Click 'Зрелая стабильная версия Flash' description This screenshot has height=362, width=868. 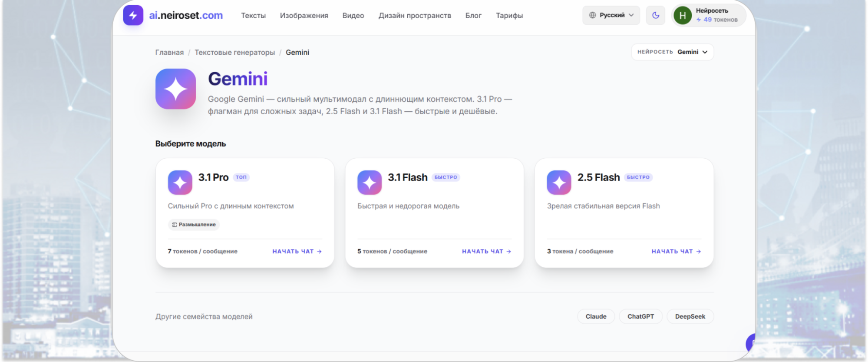pyautogui.click(x=603, y=206)
